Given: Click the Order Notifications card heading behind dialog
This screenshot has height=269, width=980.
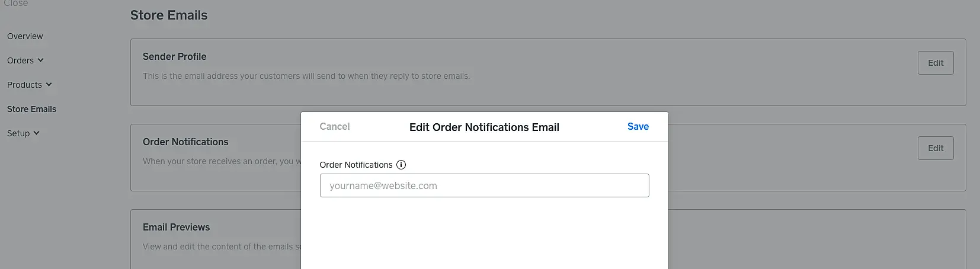Looking at the screenshot, I should (185, 142).
